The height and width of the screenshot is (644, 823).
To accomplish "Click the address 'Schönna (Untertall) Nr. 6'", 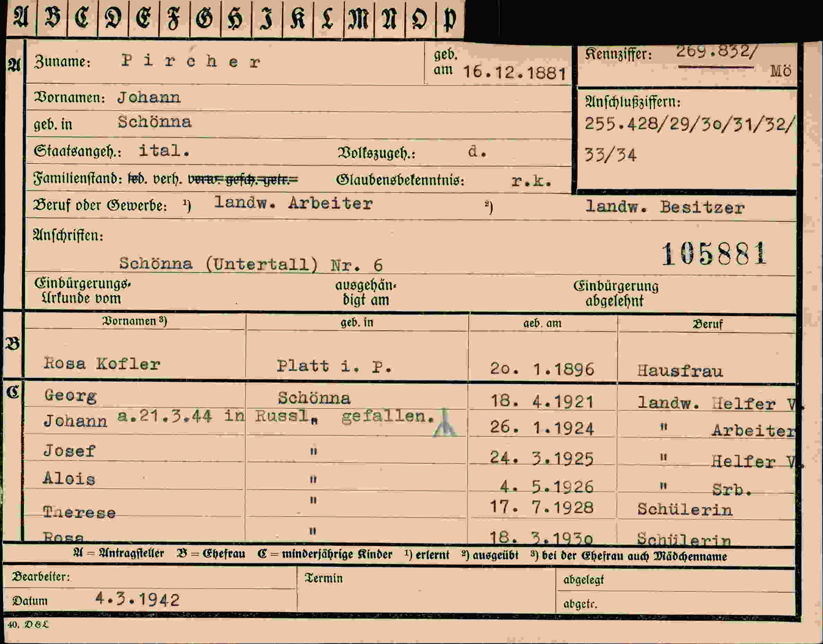I will [251, 264].
